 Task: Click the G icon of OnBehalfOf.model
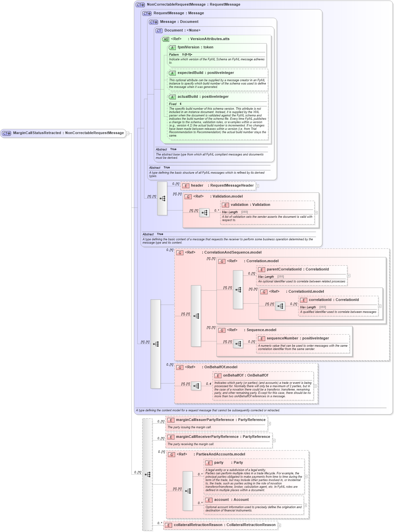[x=180, y=368]
